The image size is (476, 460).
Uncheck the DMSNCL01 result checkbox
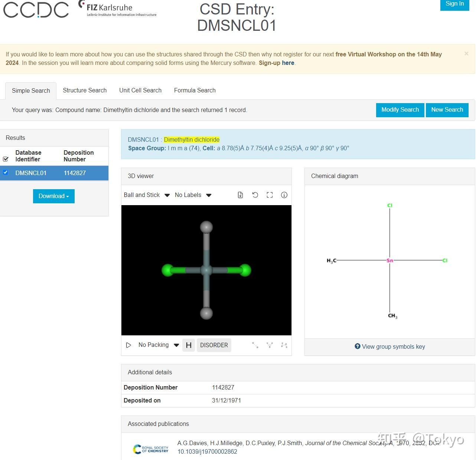point(6,172)
